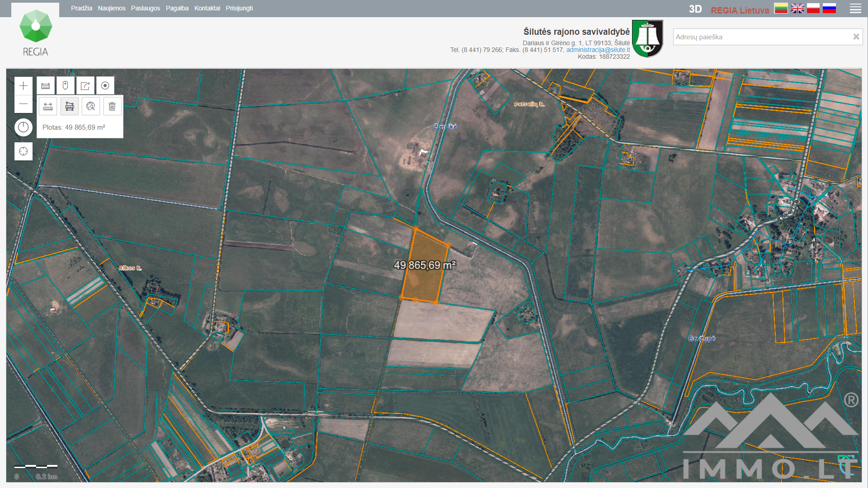
Task: Click the Prisijungti login link
Action: coord(239,8)
